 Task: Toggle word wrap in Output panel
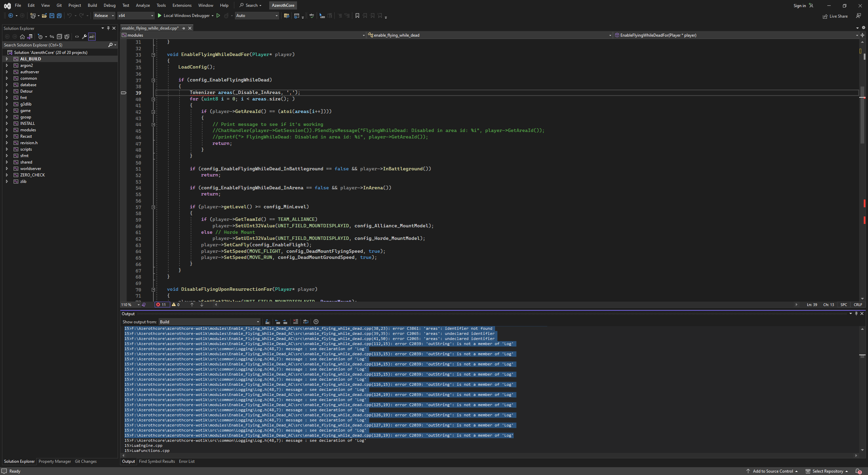click(305, 322)
